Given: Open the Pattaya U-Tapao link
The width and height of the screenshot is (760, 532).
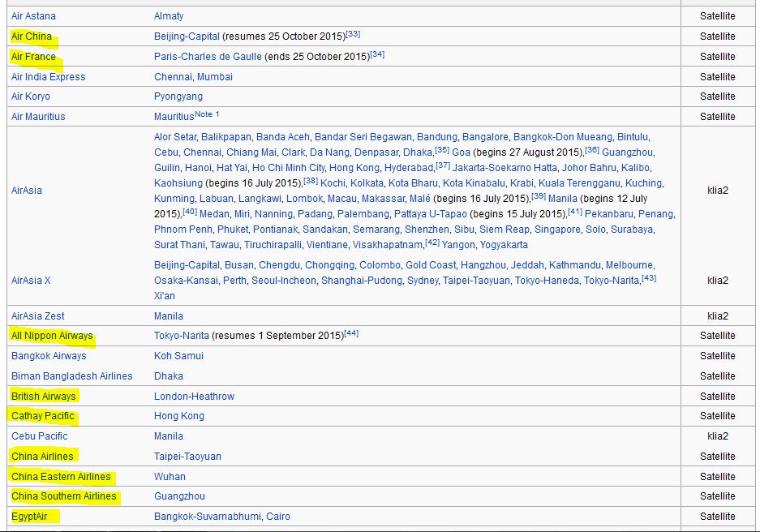Looking at the screenshot, I should click(431, 215).
